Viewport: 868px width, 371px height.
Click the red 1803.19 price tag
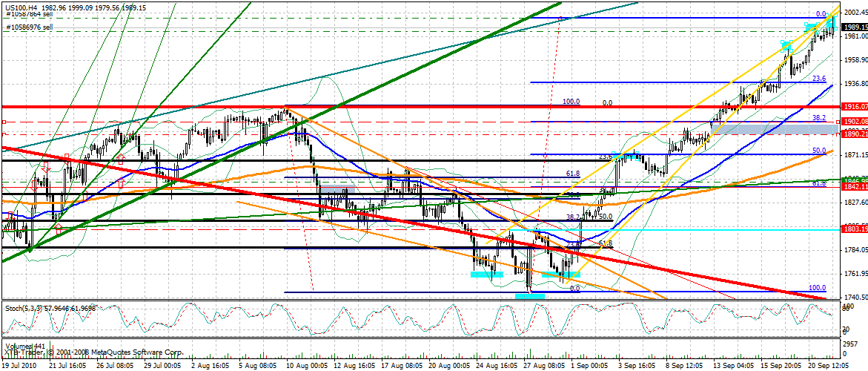coord(854,229)
